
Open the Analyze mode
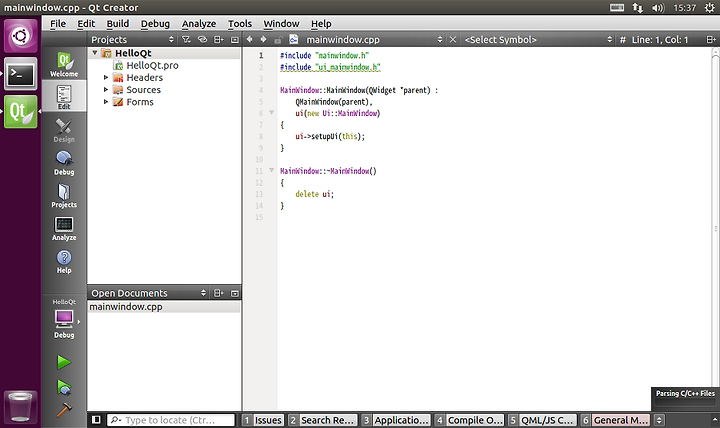(64, 228)
